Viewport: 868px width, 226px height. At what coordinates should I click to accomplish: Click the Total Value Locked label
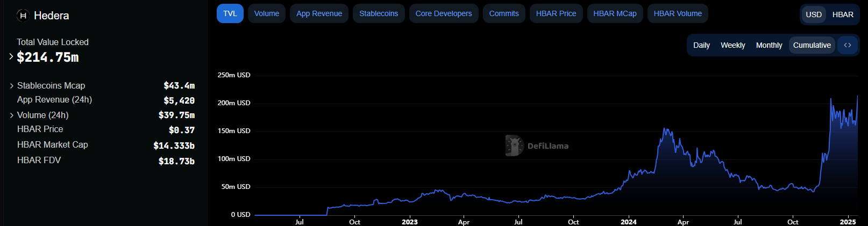pos(53,42)
